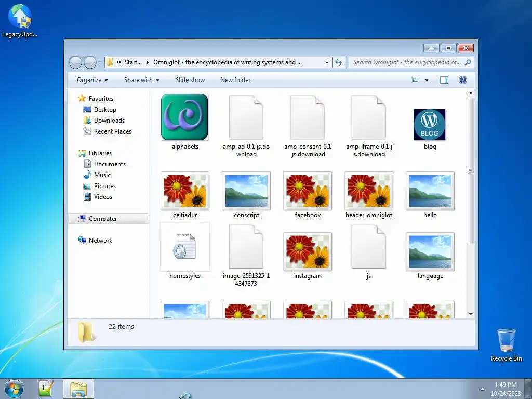
Task: Open the recent pages dropdown arrow
Action: click(100, 63)
